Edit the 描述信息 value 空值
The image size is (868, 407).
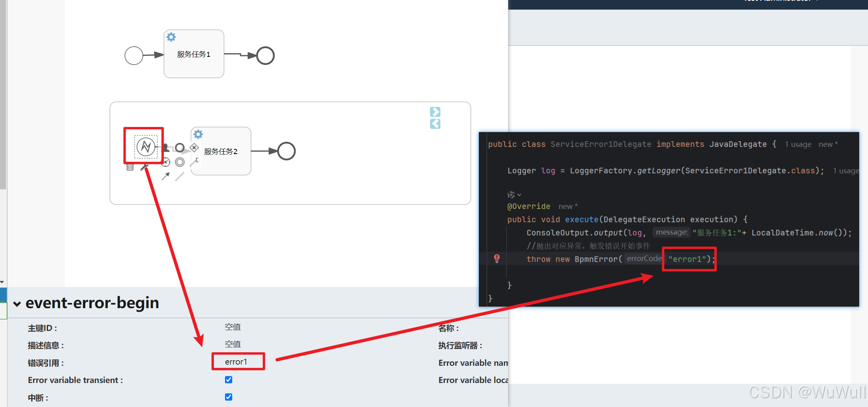pos(233,344)
